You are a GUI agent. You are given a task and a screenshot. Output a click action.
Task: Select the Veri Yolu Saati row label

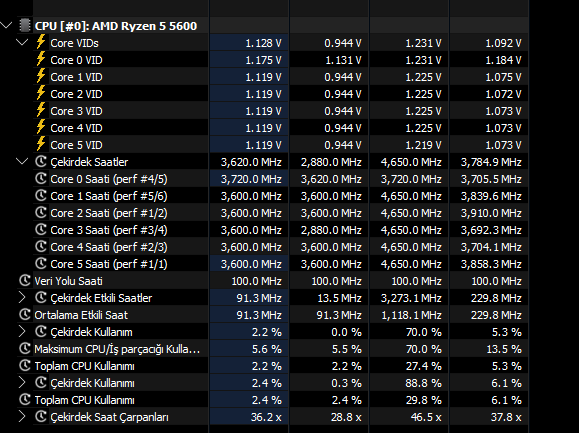pos(69,281)
